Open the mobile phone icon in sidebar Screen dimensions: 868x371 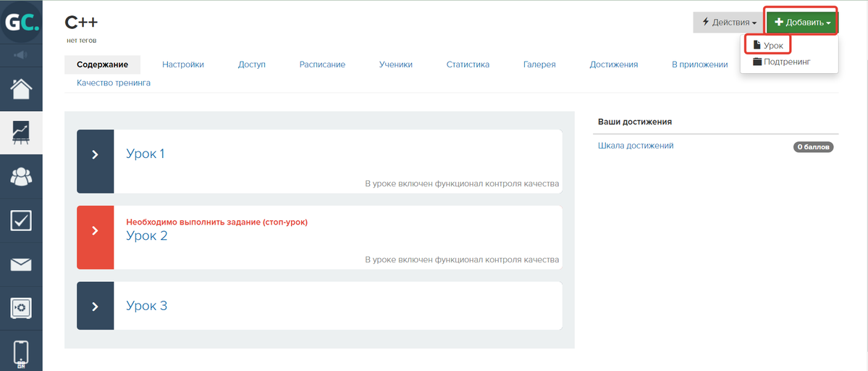click(21, 353)
